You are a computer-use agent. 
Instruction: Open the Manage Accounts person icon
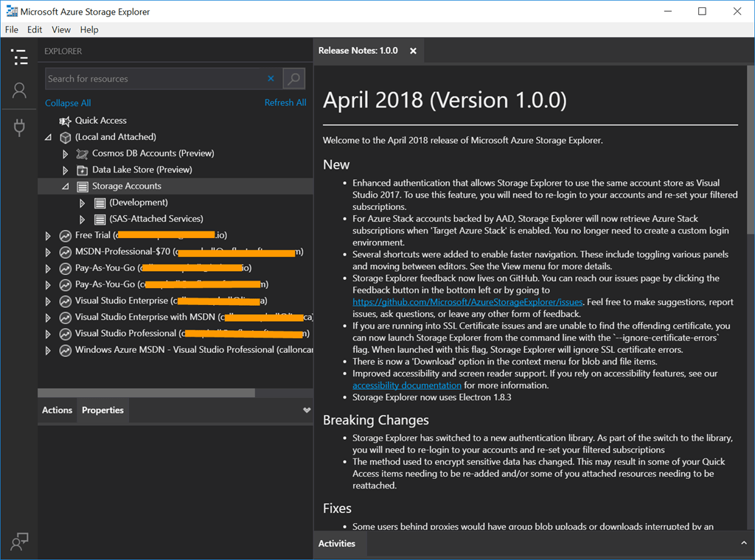tap(19, 91)
